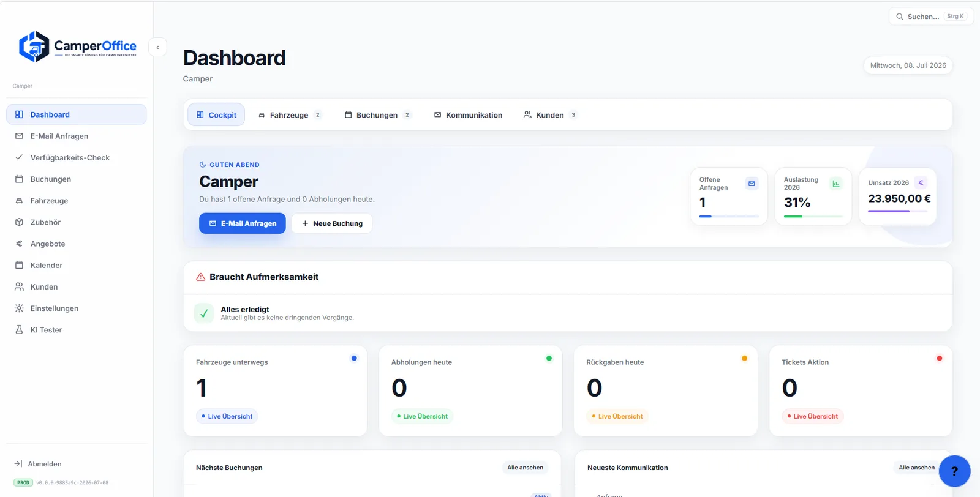
Task: Go to Zubehör via the box icon
Action: pos(19,222)
